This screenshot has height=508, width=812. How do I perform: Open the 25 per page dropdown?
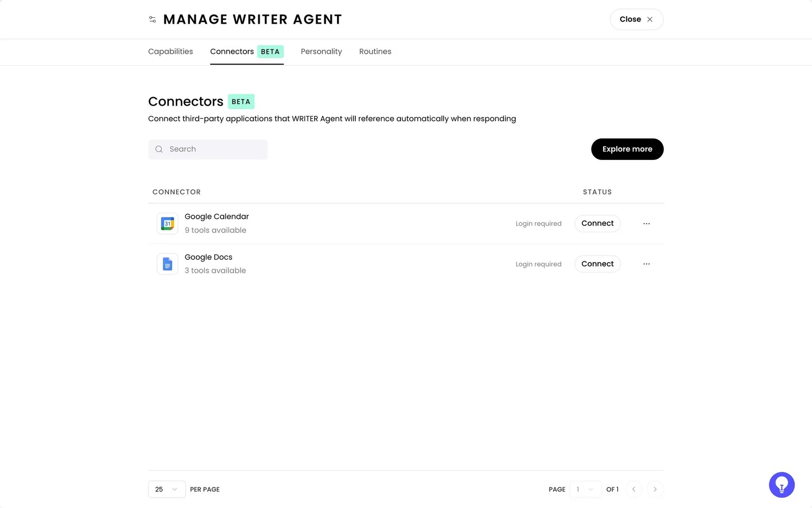[x=166, y=489]
